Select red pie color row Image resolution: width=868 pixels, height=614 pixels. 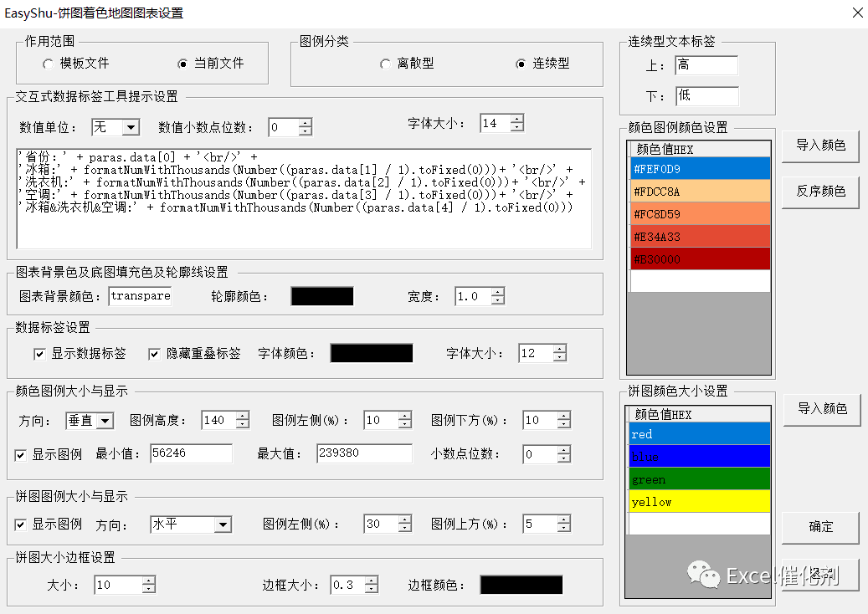(700, 434)
